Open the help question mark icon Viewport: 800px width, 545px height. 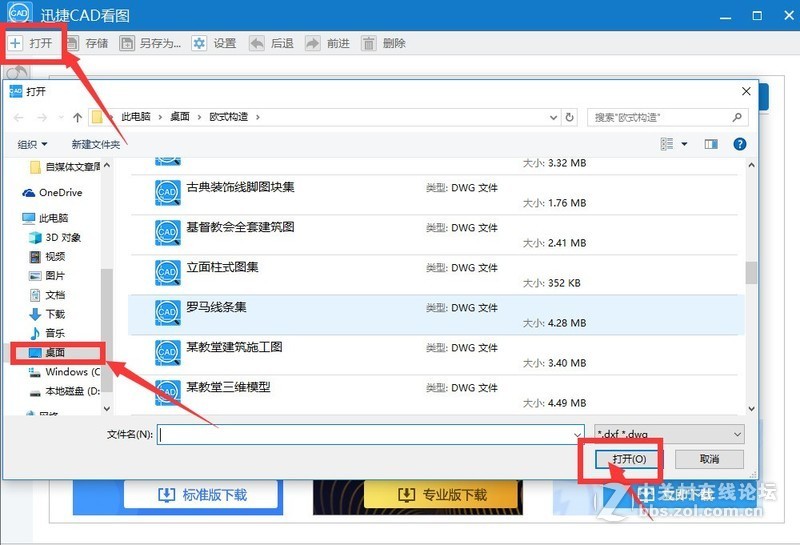739,144
